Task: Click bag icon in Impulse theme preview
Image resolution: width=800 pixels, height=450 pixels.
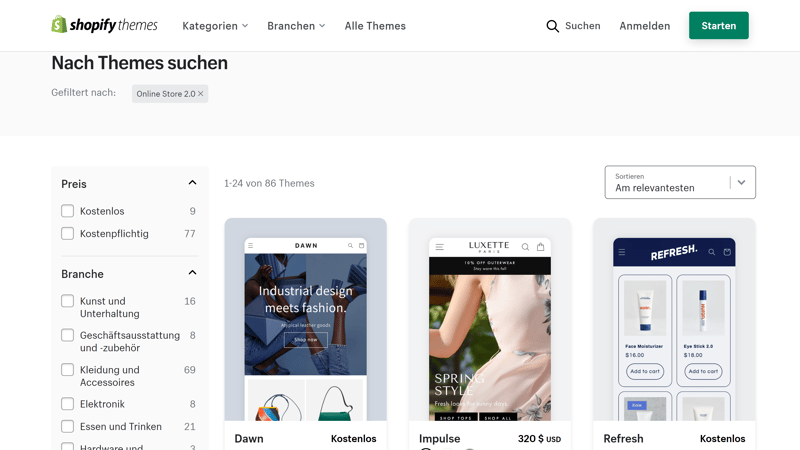Action: coord(540,247)
